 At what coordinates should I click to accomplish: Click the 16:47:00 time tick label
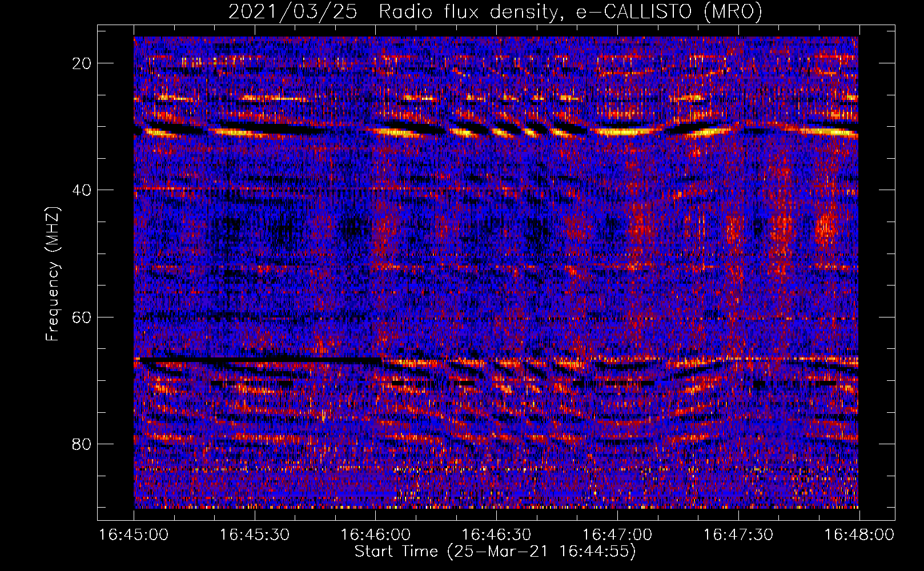(617, 535)
